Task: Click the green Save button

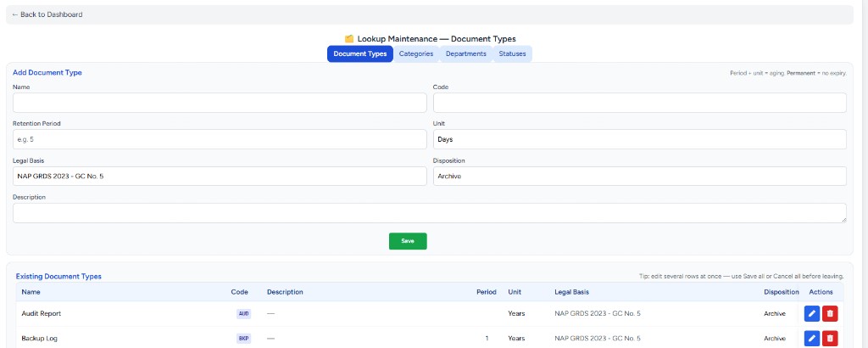Action: 408,241
